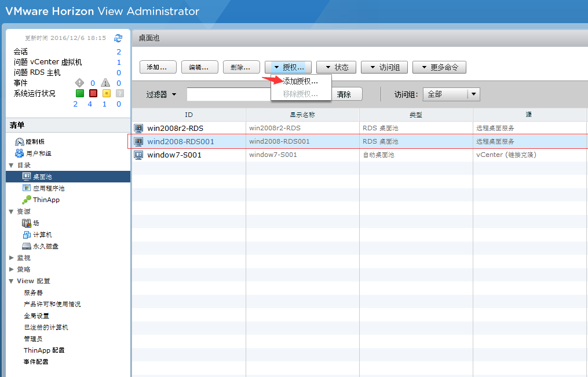Image resolution: width=588 pixels, height=377 pixels.
Task: Select win2008r2-RDS in the ID column
Action: coord(175,128)
